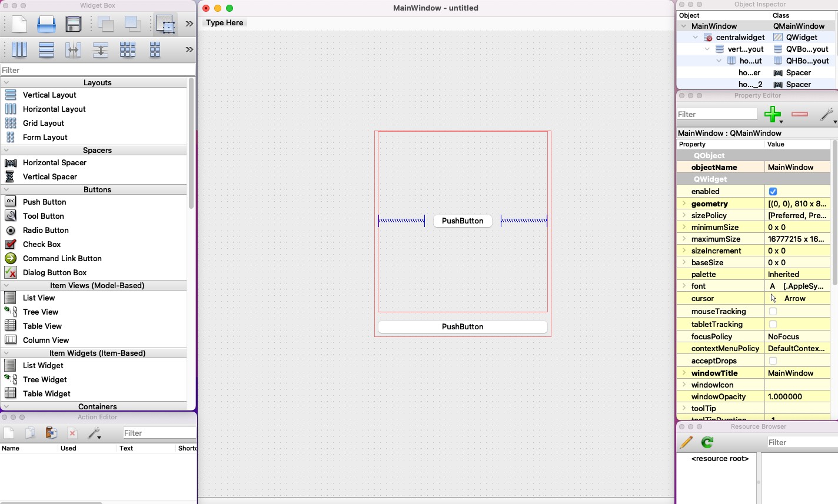Click the Widget Box Filter field

tap(97, 70)
